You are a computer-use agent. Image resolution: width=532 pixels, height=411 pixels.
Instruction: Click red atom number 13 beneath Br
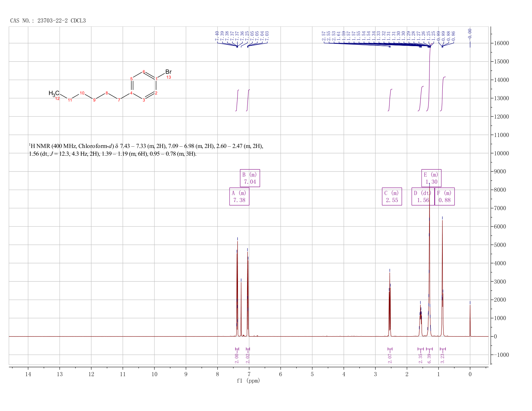pyautogui.click(x=169, y=77)
